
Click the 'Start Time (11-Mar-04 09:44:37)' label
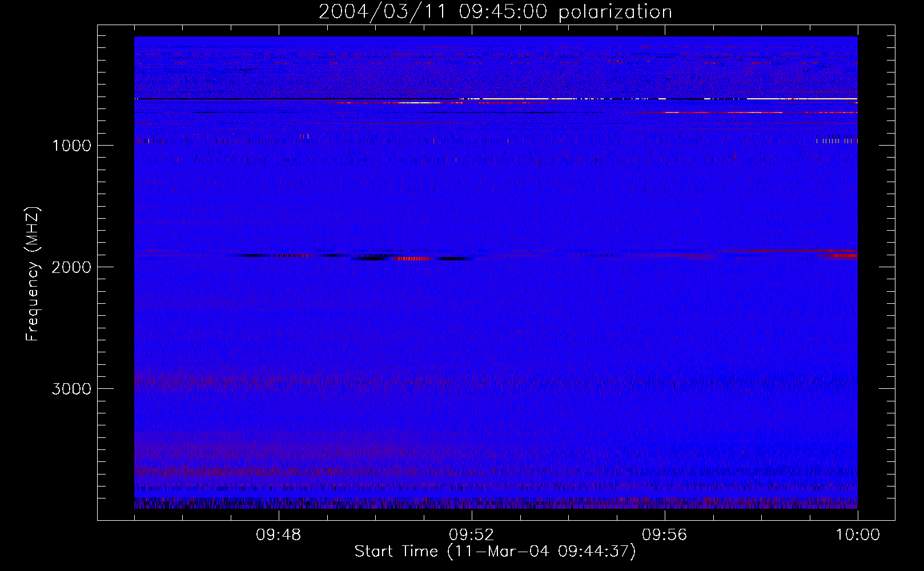(x=495, y=552)
